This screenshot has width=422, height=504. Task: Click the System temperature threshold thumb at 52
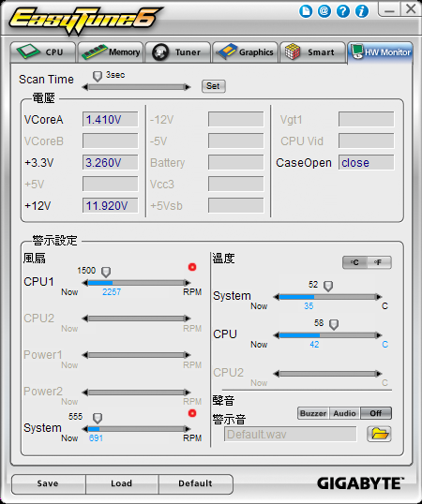click(328, 286)
